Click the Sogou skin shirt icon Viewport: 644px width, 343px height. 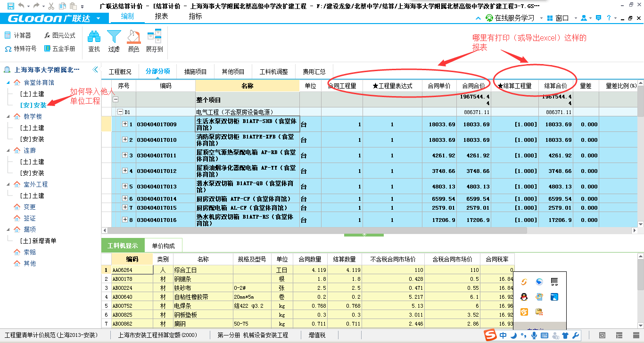565,335
